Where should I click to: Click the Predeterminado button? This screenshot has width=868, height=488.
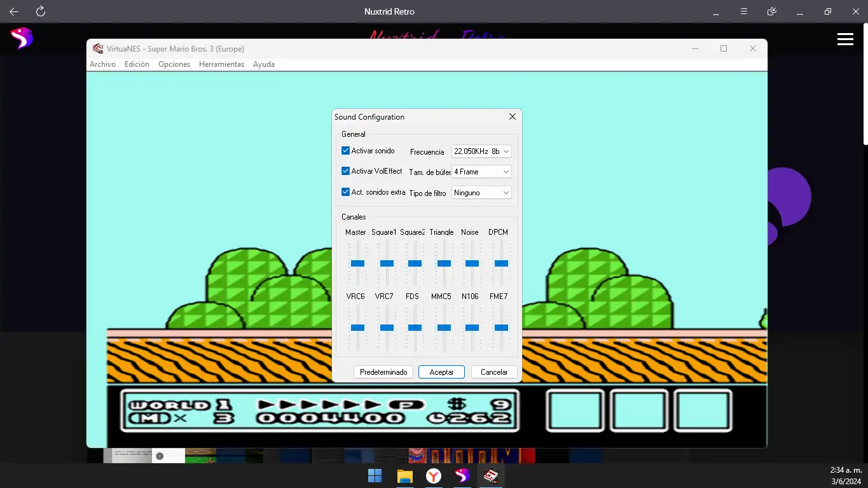383,372
